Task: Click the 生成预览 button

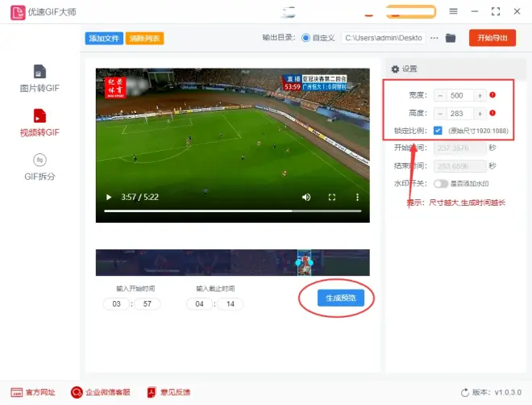Action: pyautogui.click(x=341, y=298)
